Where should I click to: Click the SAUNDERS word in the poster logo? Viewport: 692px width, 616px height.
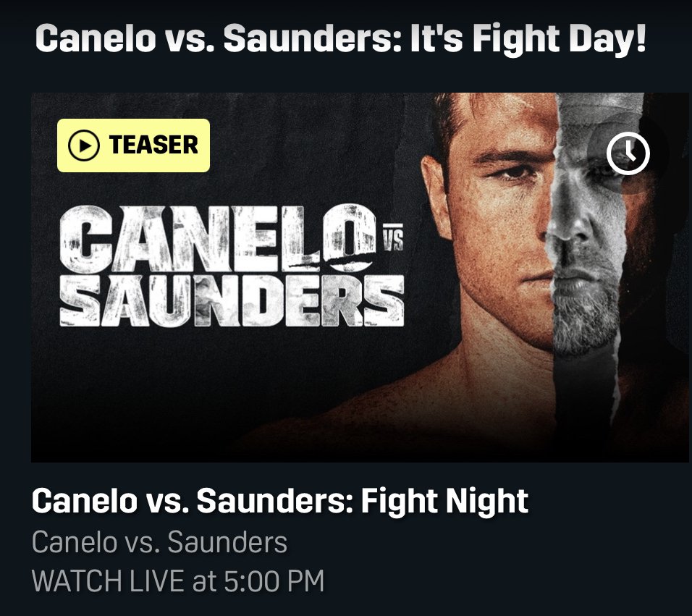(232, 300)
